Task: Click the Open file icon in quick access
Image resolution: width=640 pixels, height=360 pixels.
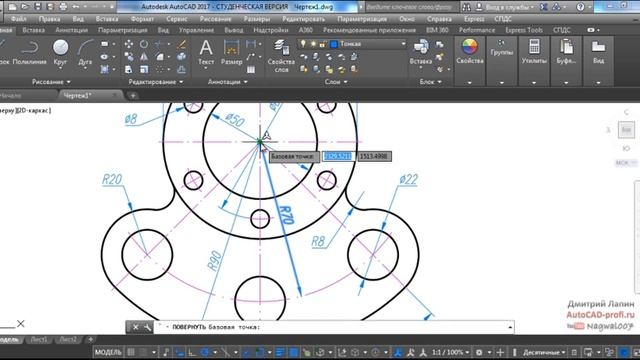Action: point(24,7)
